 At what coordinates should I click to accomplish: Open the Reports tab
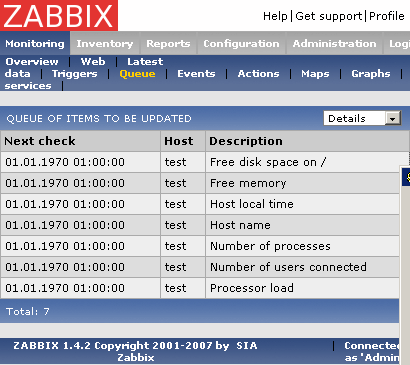tap(168, 44)
